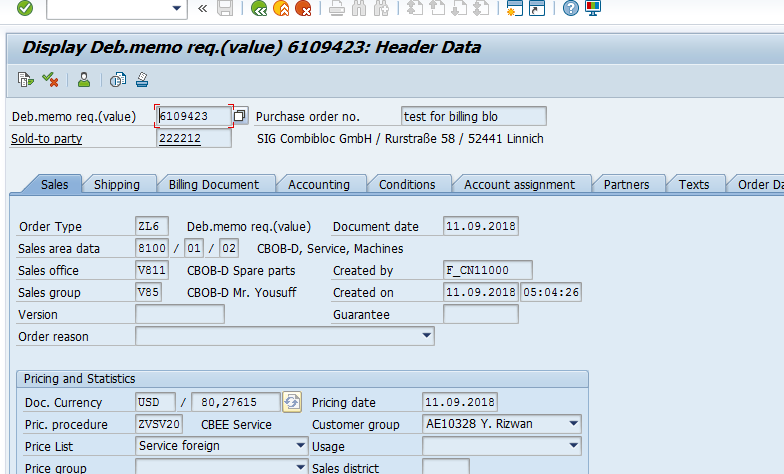The height and width of the screenshot is (474, 784).
Task: Click the currency exchange rate refresh icon
Action: pos(292,402)
